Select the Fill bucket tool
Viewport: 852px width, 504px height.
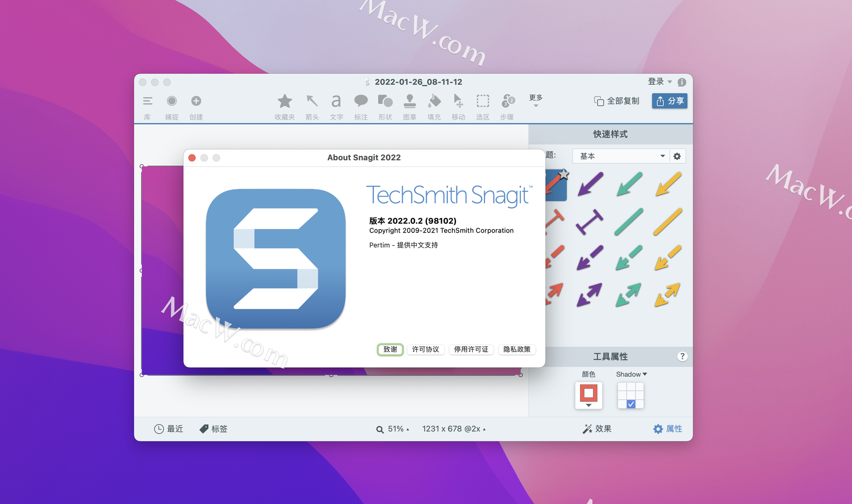434,101
